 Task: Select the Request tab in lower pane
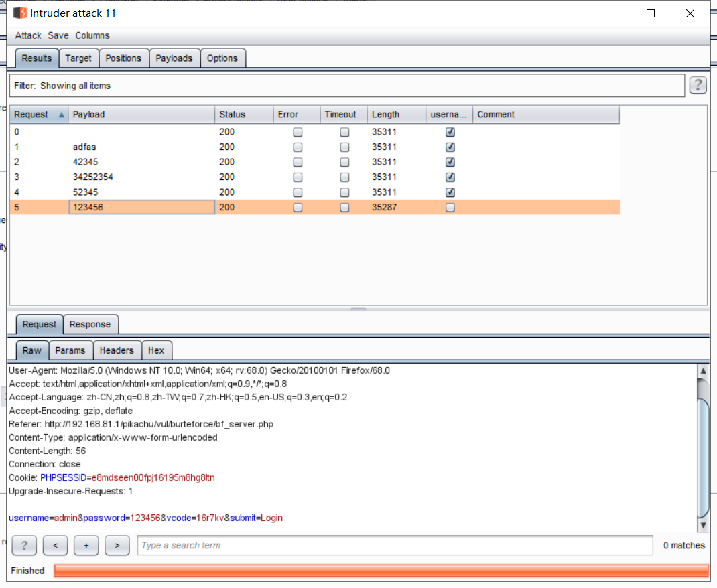40,324
